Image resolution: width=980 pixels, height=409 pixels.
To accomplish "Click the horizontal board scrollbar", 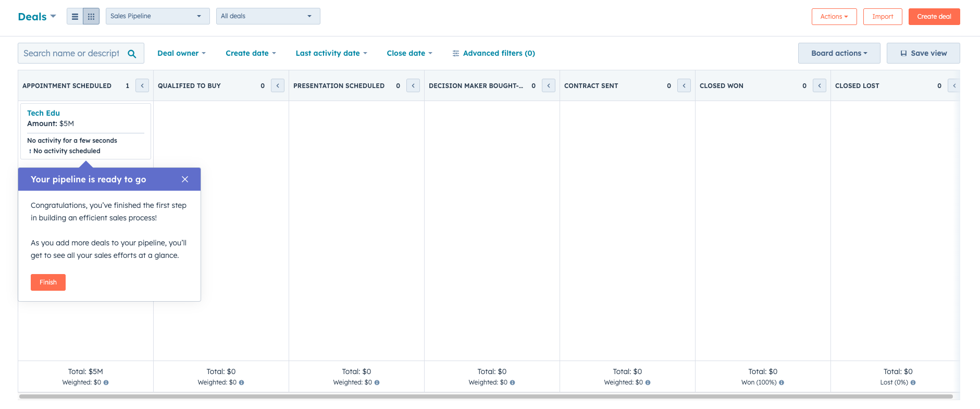I will coord(486,396).
